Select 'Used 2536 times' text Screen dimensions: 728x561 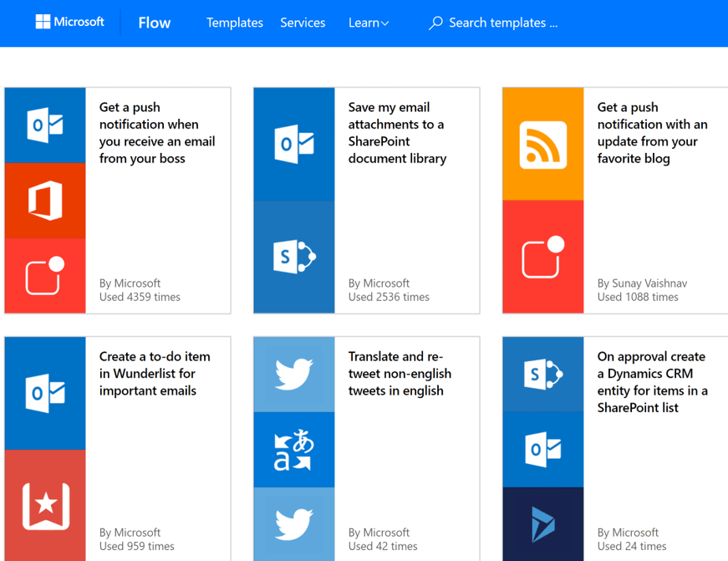tap(389, 297)
